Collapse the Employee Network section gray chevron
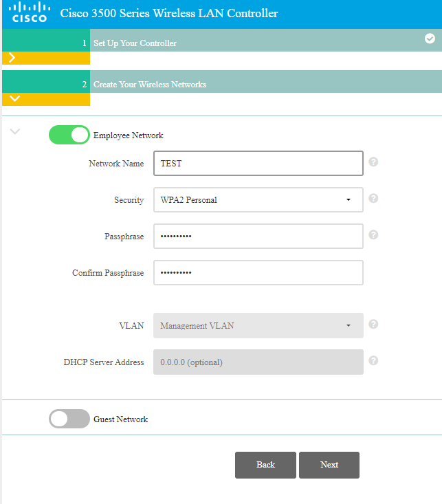The image size is (442, 504). [x=15, y=132]
